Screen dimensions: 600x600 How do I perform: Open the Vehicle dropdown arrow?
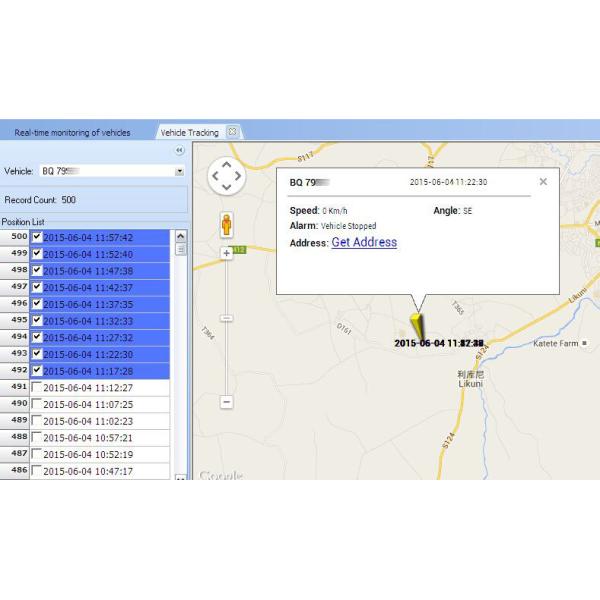click(x=179, y=171)
